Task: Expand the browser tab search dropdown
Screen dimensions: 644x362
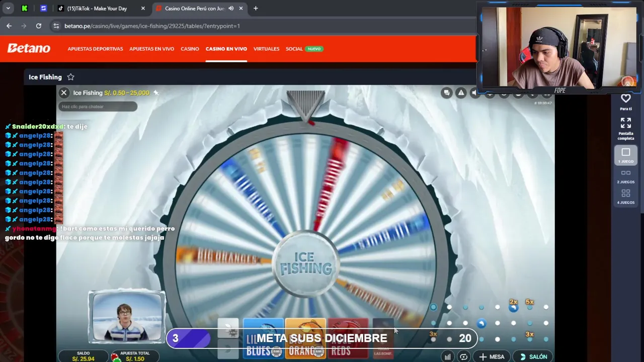Action: tap(8, 9)
